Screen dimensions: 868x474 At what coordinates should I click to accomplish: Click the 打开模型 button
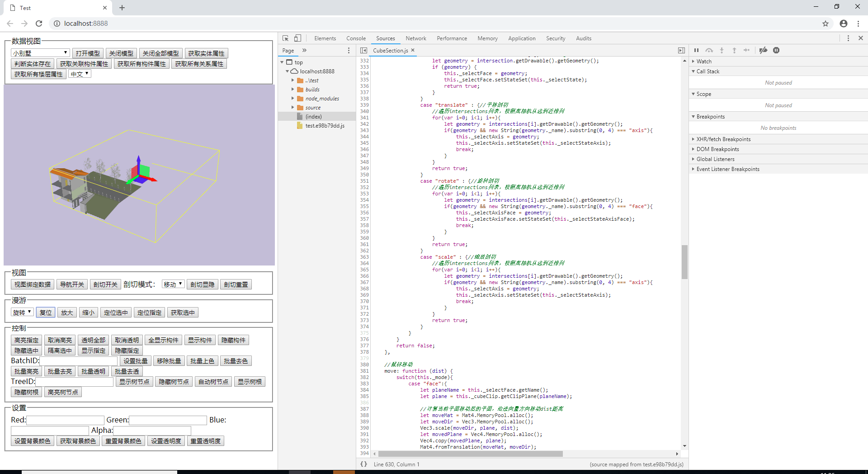(88, 53)
